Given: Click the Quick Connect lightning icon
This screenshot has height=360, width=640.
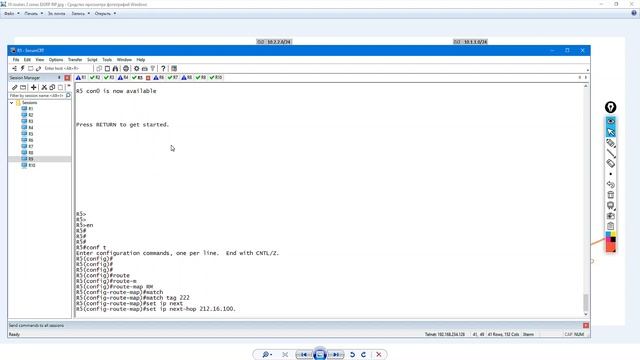Looking at the screenshot, I should (x=22, y=69).
